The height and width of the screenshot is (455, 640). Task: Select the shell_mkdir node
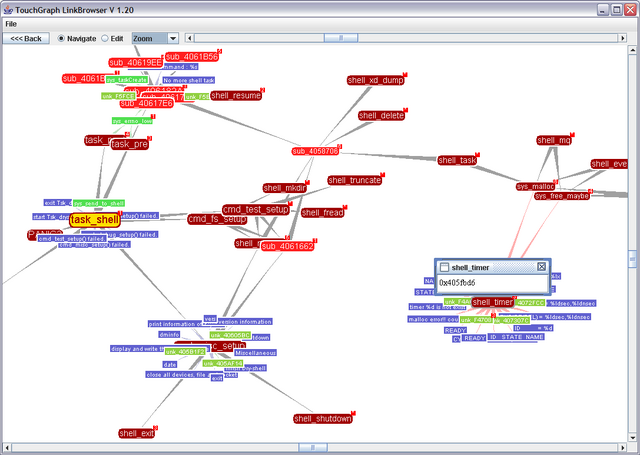coord(284,188)
